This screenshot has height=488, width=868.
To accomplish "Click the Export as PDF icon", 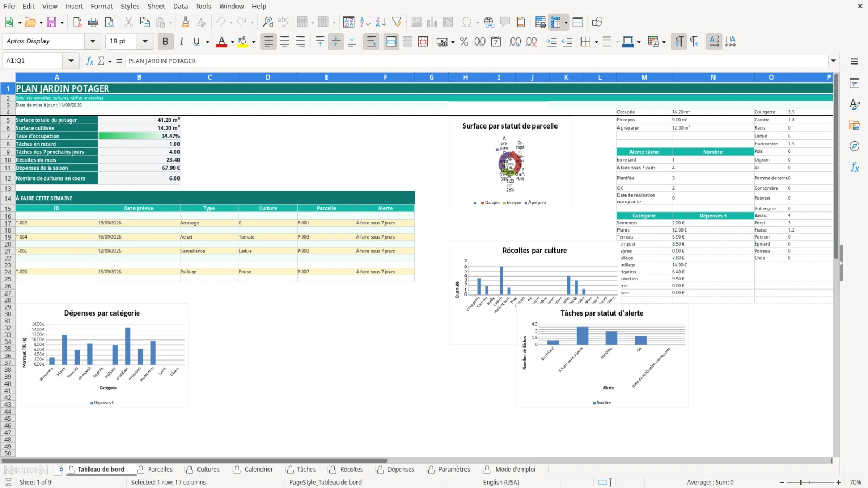I will click(x=78, y=22).
